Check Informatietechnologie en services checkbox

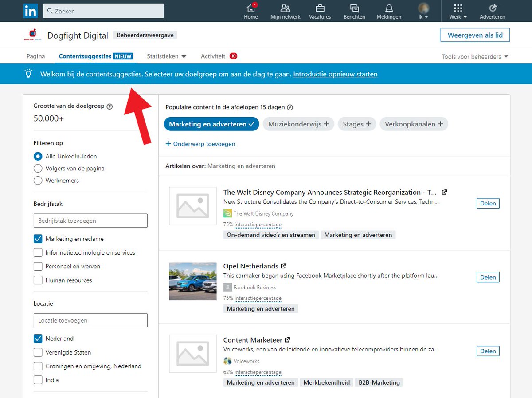(38, 253)
